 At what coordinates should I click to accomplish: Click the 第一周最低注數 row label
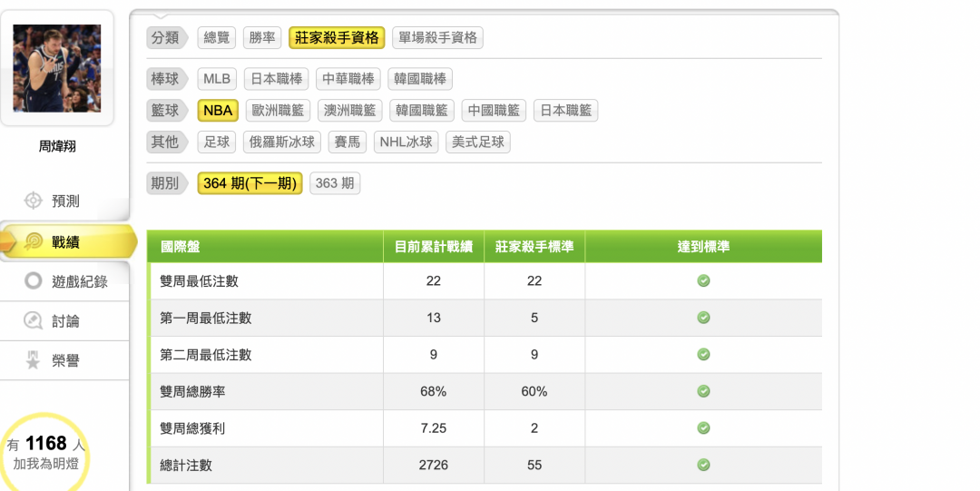(x=206, y=319)
